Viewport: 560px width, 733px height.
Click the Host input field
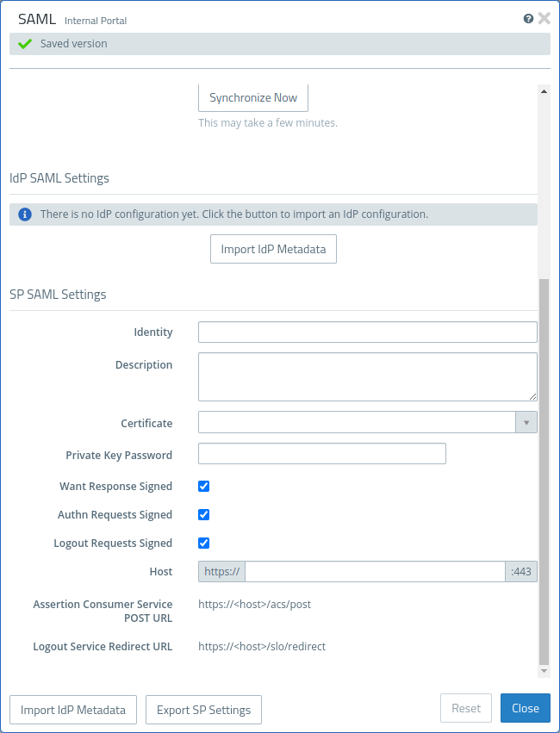[376, 571]
